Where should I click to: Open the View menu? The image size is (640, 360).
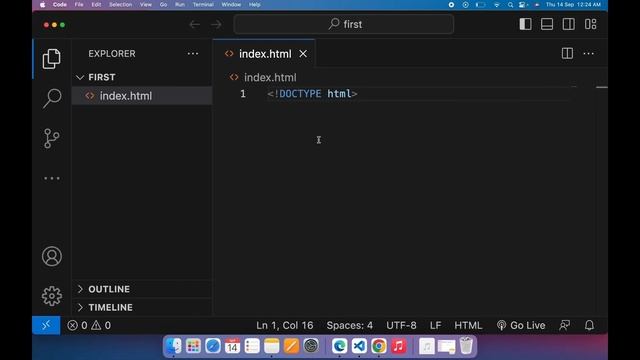tap(146, 4)
